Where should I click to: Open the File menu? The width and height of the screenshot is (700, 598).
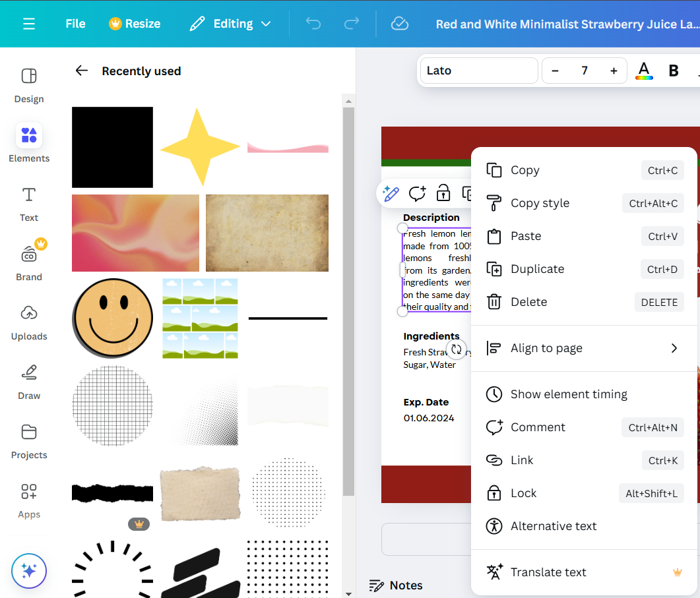(x=75, y=24)
